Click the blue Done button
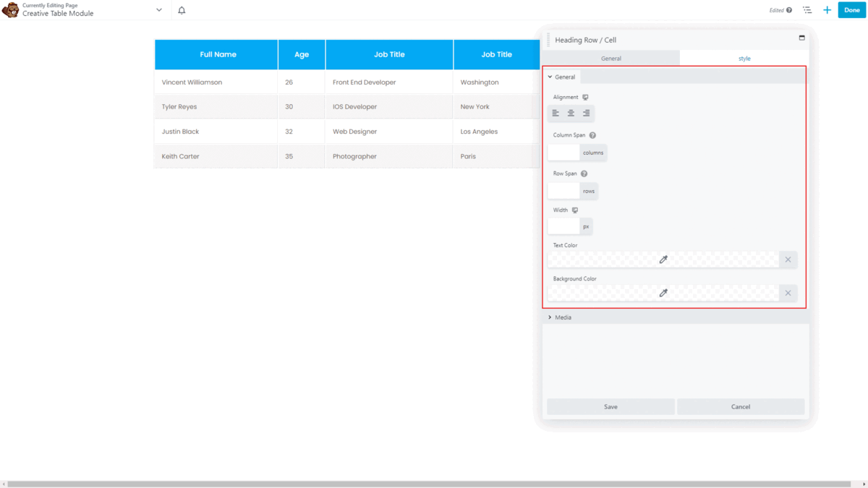This screenshot has height=488, width=868. 851,9
